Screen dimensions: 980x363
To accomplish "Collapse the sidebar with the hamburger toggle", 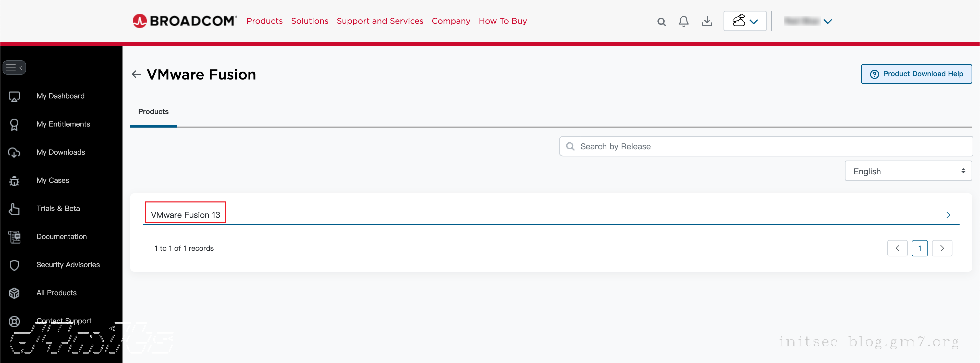I will click(x=14, y=68).
